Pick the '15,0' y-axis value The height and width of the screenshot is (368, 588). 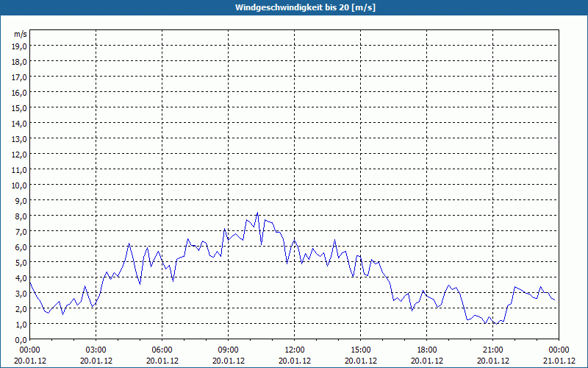pos(20,108)
